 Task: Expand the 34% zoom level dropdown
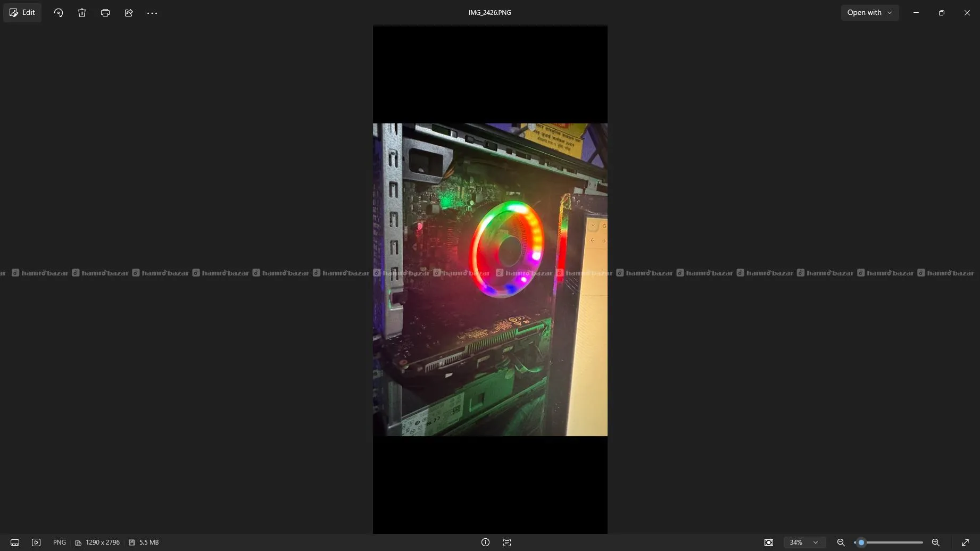(x=804, y=542)
